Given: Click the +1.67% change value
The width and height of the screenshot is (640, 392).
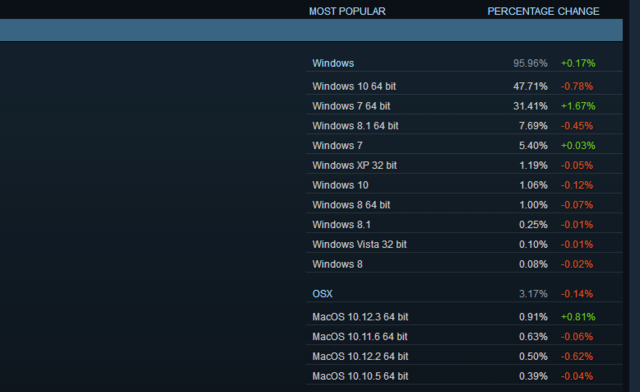Looking at the screenshot, I should click(x=578, y=106).
